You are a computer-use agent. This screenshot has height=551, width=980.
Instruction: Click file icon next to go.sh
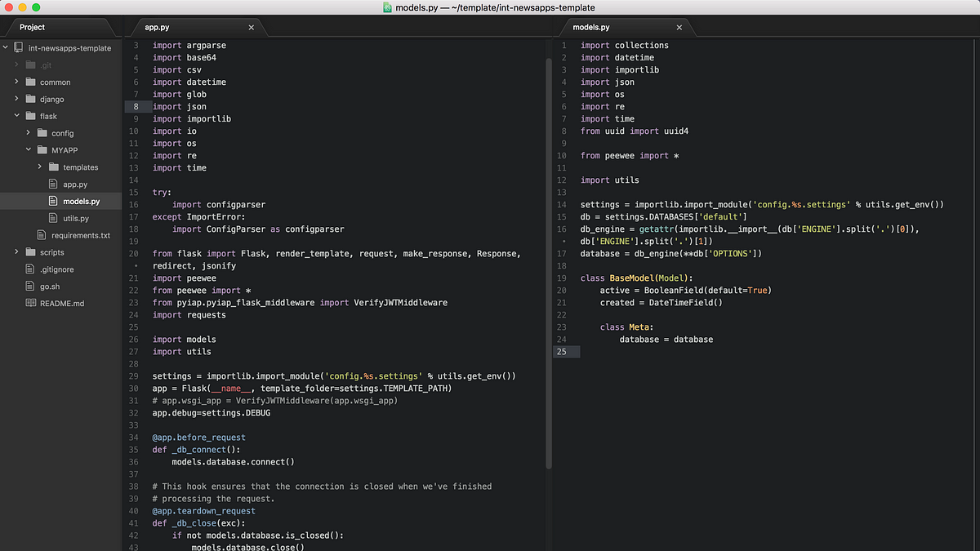[x=31, y=287]
